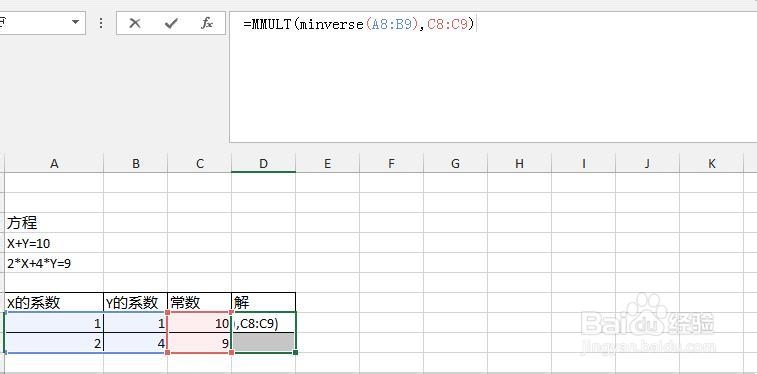
Task: Select column D header
Action: pyautogui.click(x=263, y=164)
